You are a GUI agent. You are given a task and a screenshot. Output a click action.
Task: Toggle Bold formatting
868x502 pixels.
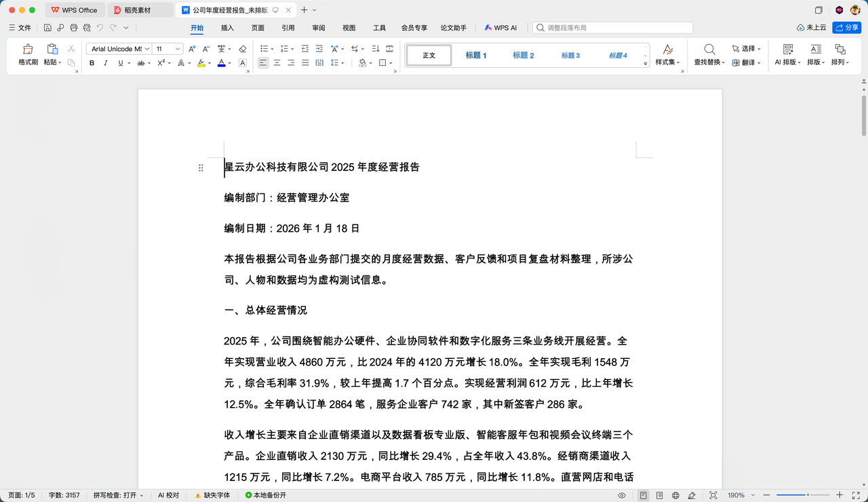click(x=92, y=63)
